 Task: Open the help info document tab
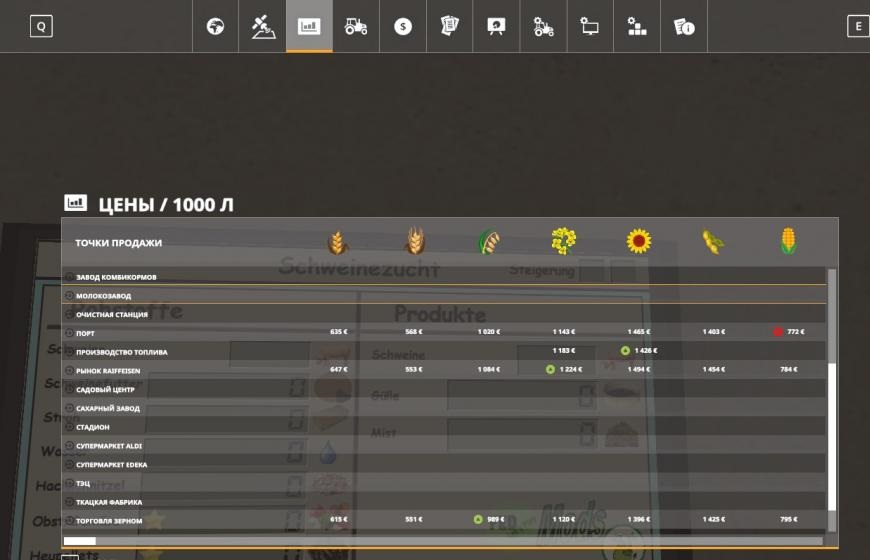click(x=684, y=27)
